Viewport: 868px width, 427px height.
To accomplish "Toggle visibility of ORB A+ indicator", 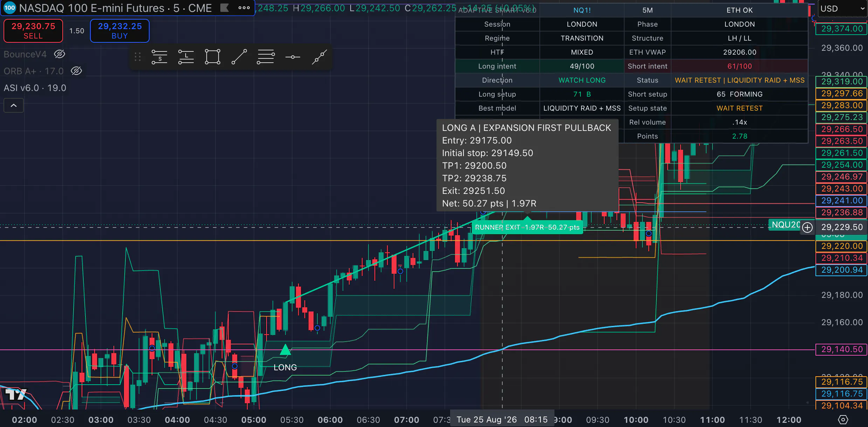I will [x=76, y=71].
